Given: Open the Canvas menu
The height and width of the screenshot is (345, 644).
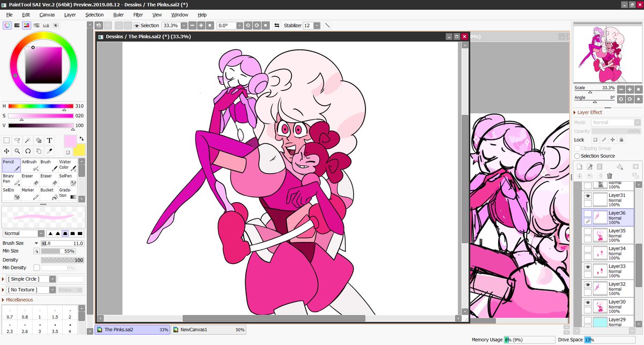Looking at the screenshot, I should (x=47, y=15).
